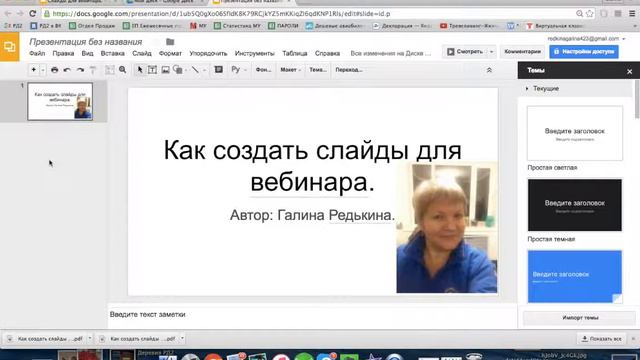
Task: Open the Таблица menu
Action: pos(295,53)
